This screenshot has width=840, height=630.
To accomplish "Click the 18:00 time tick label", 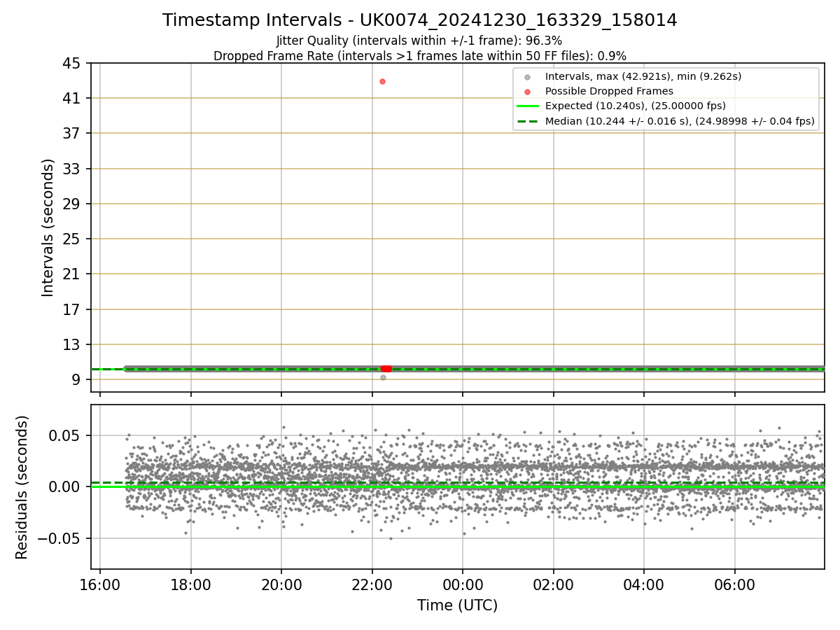I will click(191, 584).
